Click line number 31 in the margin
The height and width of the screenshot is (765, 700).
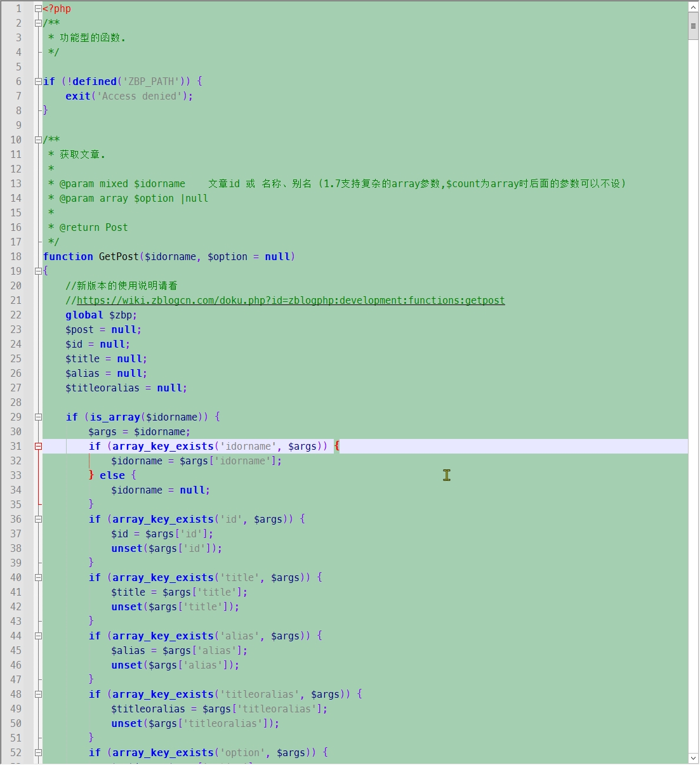16,447
